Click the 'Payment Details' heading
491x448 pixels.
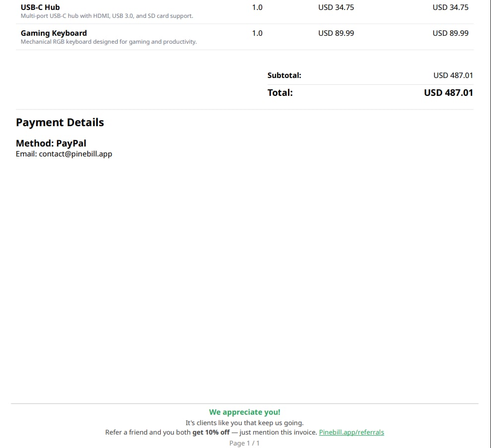click(x=60, y=123)
